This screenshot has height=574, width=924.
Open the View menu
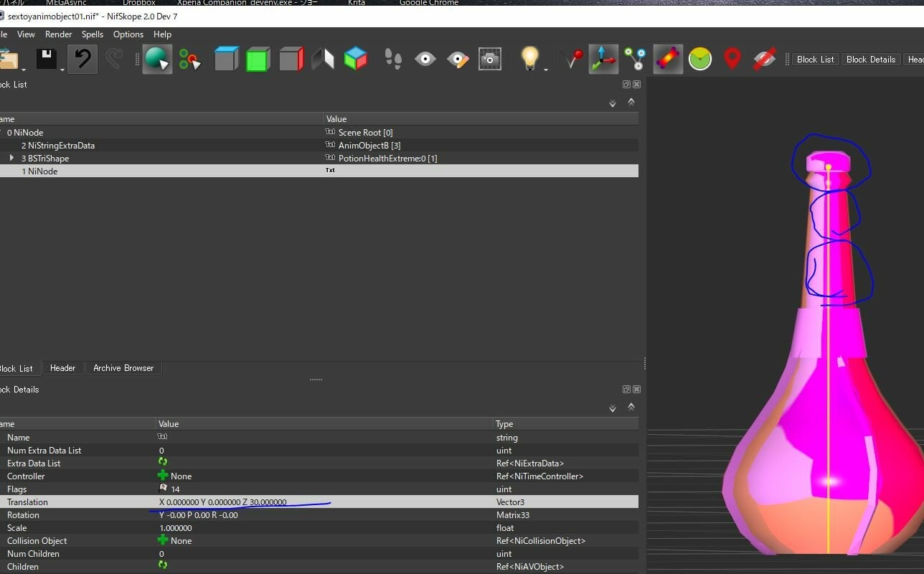pyautogui.click(x=26, y=34)
